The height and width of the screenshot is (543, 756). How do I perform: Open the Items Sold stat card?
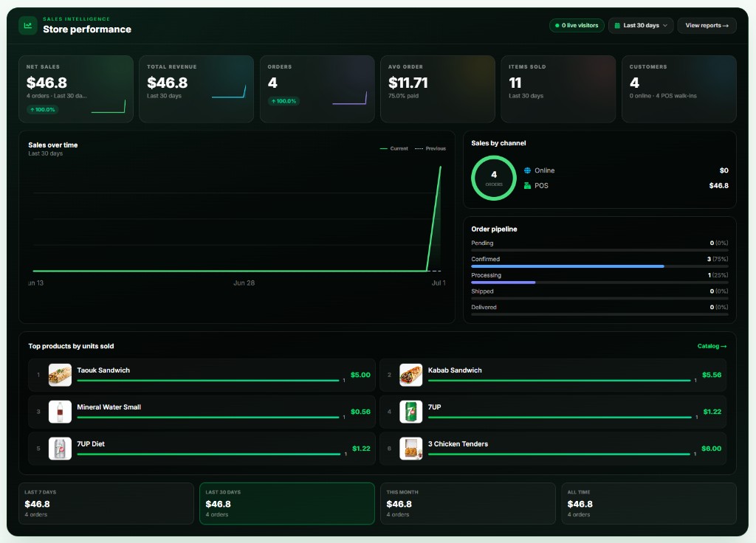pyautogui.click(x=558, y=89)
